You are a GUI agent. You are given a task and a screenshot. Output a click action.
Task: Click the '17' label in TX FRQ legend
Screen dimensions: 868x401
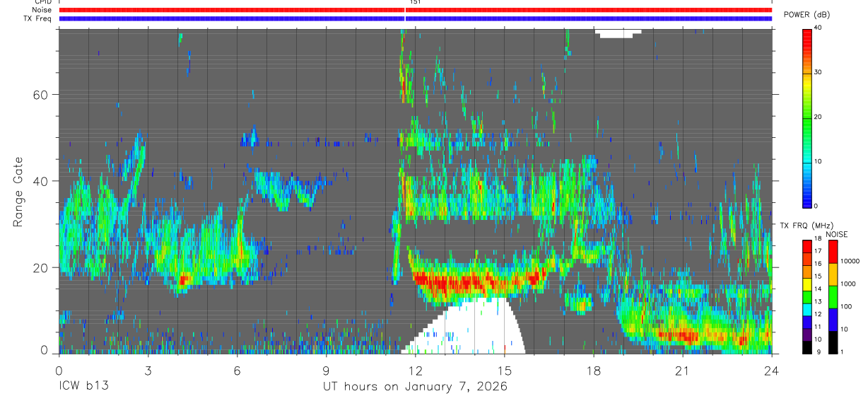click(x=819, y=251)
